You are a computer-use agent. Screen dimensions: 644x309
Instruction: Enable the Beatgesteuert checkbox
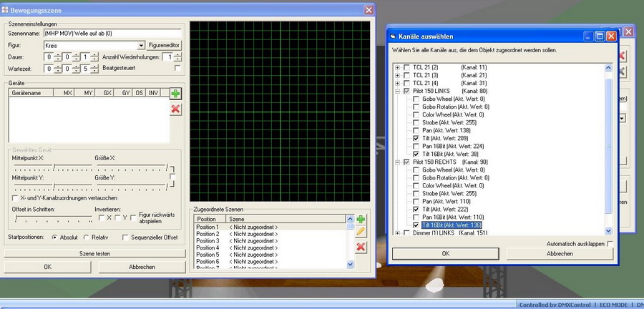177,68
